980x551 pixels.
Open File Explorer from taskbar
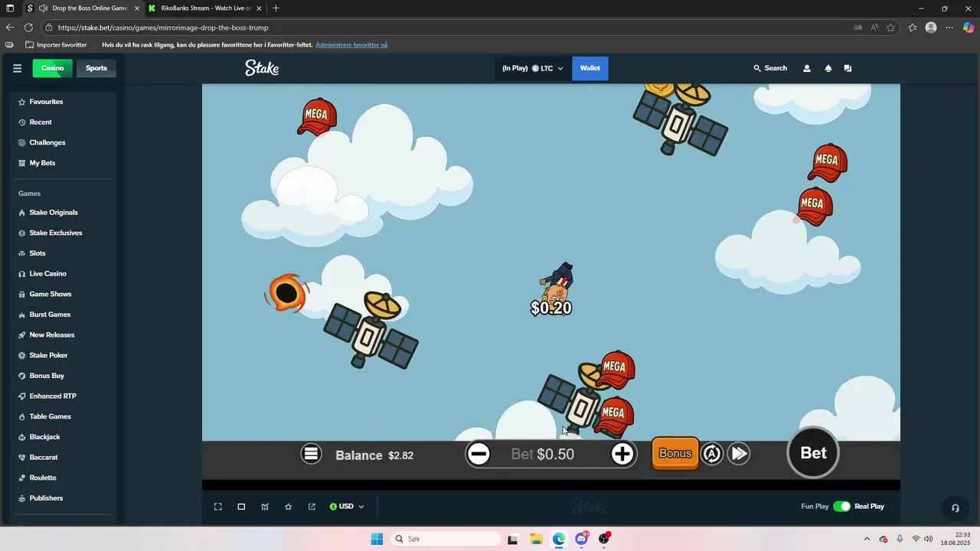(536, 539)
